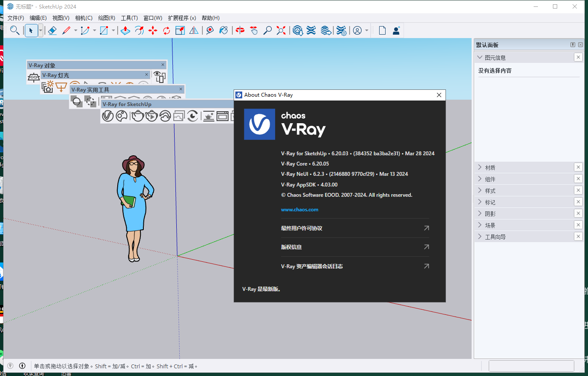Click the V-Ray Light Gen sun-house icon

coord(48,86)
